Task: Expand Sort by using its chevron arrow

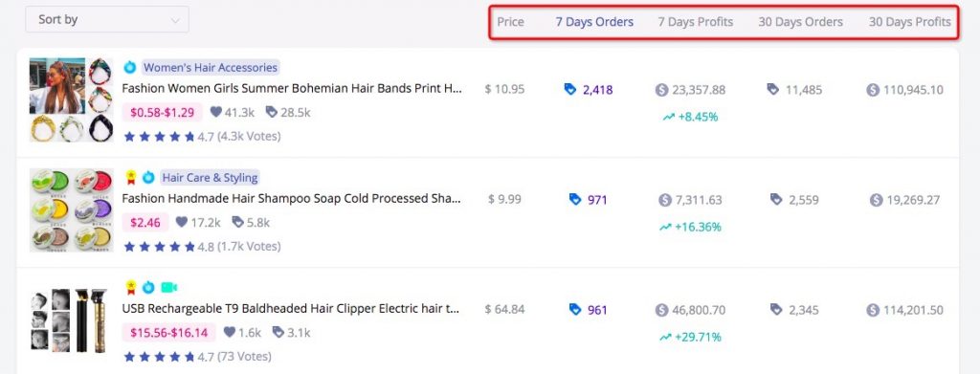Action: click(175, 21)
